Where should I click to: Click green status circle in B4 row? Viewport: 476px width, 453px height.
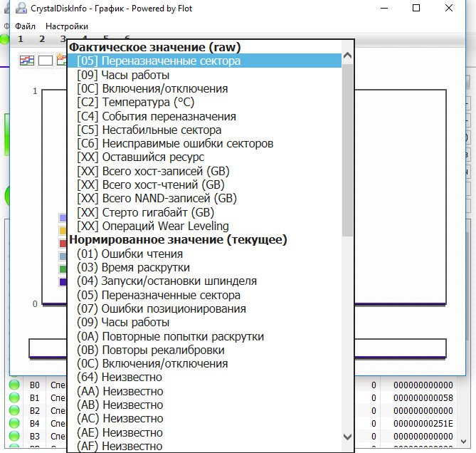14,423
